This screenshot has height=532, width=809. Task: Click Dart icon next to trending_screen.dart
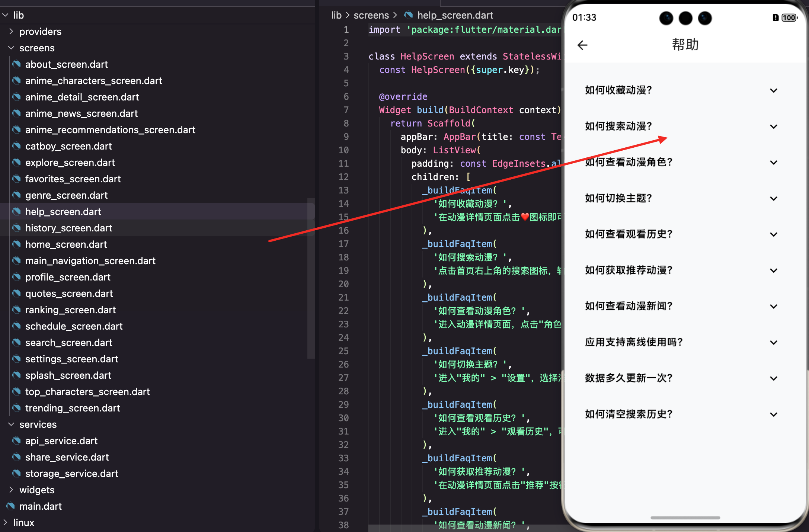tap(16, 408)
